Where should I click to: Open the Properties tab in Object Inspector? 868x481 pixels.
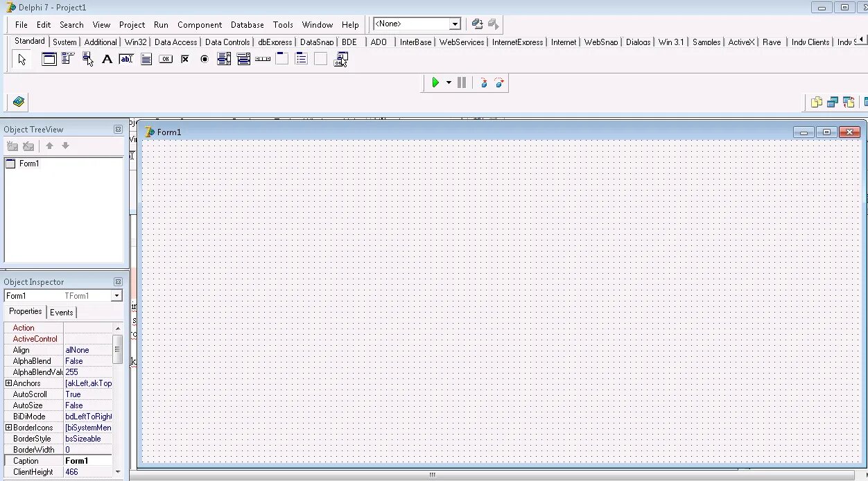click(26, 312)
